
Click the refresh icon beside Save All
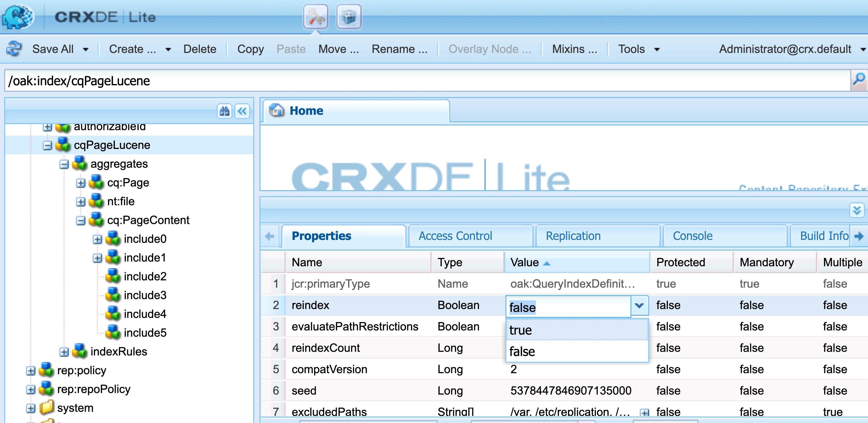(14, 49)
